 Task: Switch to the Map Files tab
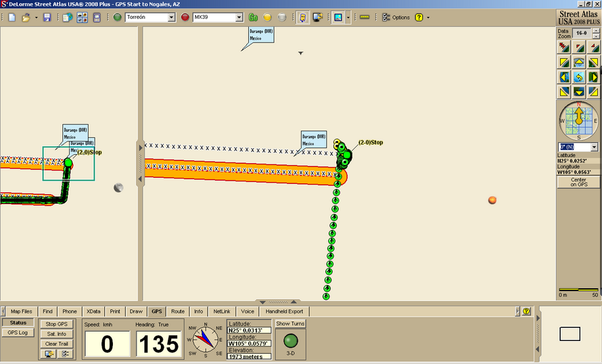point(22,311)
